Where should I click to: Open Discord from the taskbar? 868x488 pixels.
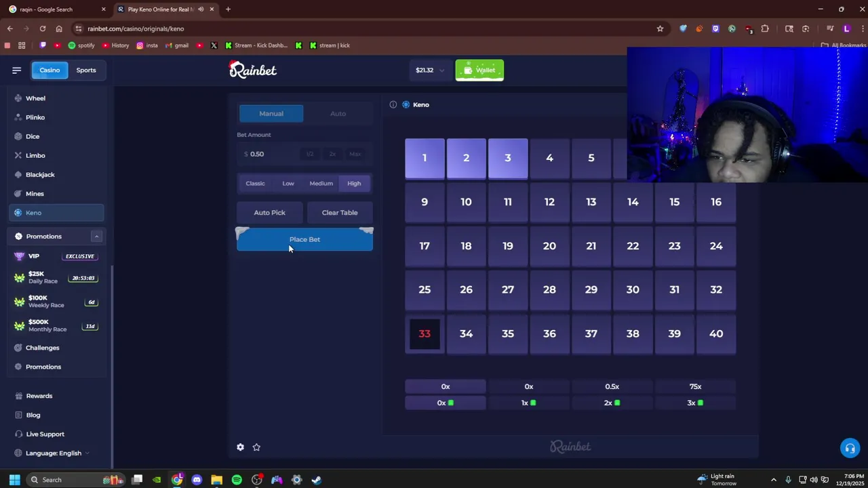(197, 480)
